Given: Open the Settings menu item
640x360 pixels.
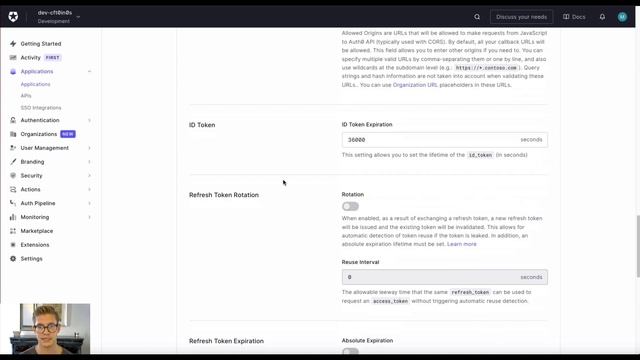Looking at the screenshot, I should (31, 259).
